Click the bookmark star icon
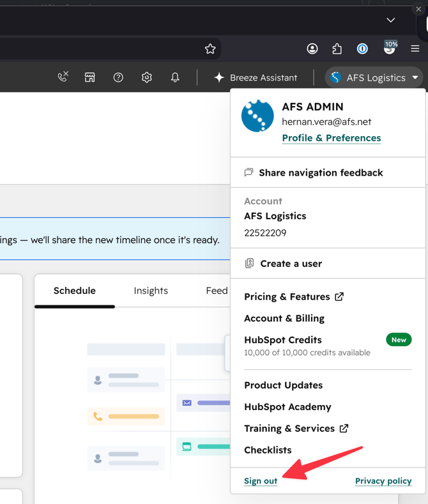 [210, 49]
